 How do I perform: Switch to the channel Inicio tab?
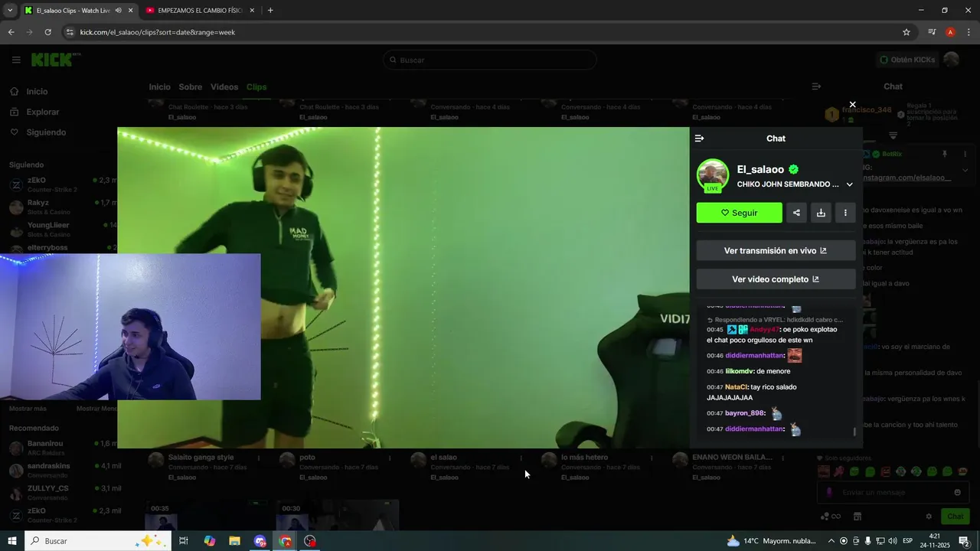[159, 87]
